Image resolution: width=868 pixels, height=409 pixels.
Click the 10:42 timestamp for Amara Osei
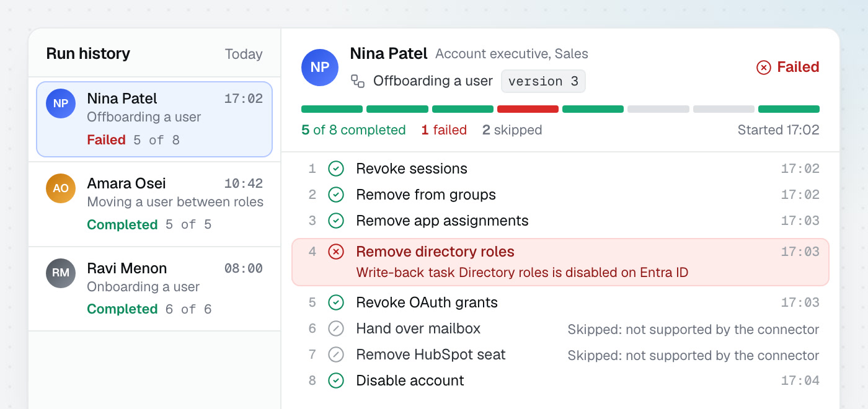point(244,183)
